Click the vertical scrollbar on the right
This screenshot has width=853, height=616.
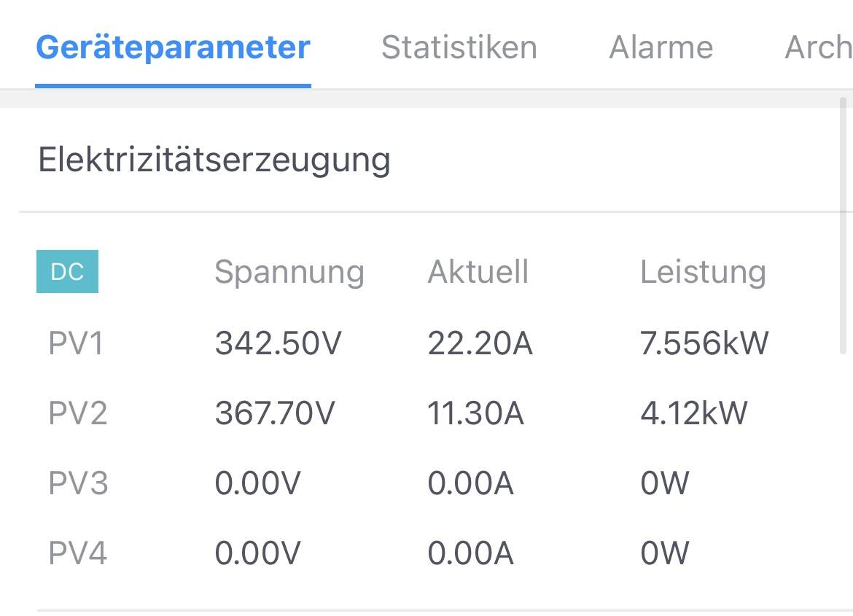tap(843, 226)
